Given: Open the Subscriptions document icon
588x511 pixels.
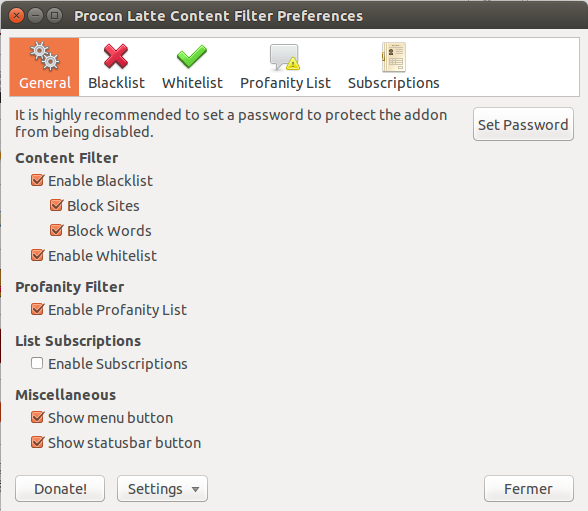Looking at the screenshot, I should [393, 57].
